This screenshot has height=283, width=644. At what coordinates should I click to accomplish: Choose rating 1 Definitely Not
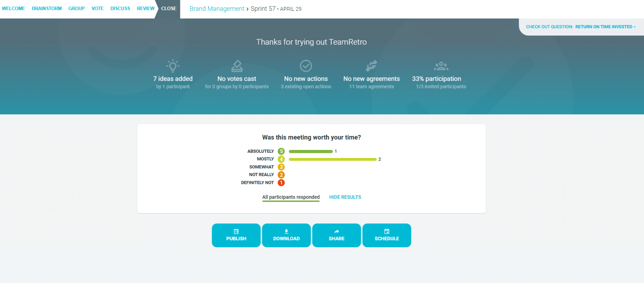(x=281, y=183)
